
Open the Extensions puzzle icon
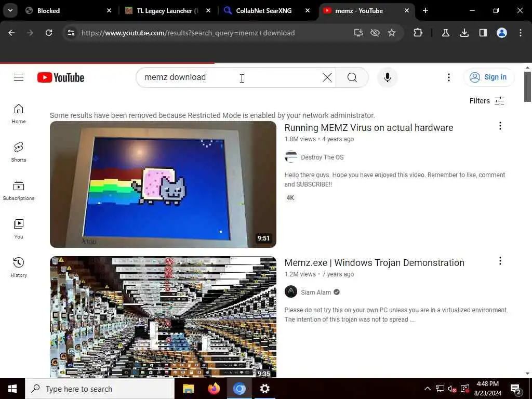pyautogui.click(x=418, y=33)
